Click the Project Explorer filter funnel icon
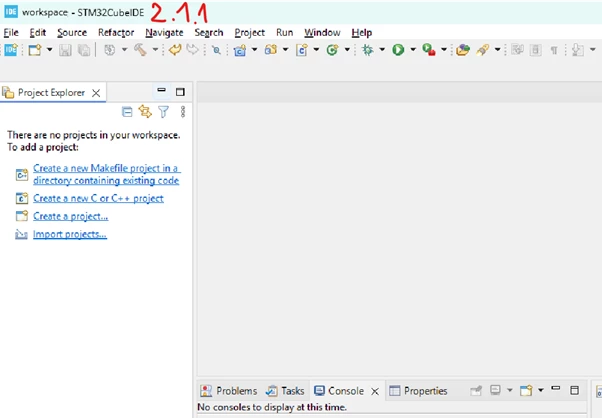This screenshot has width=602, height=418. pyautogui.click(x=164, y=112)
